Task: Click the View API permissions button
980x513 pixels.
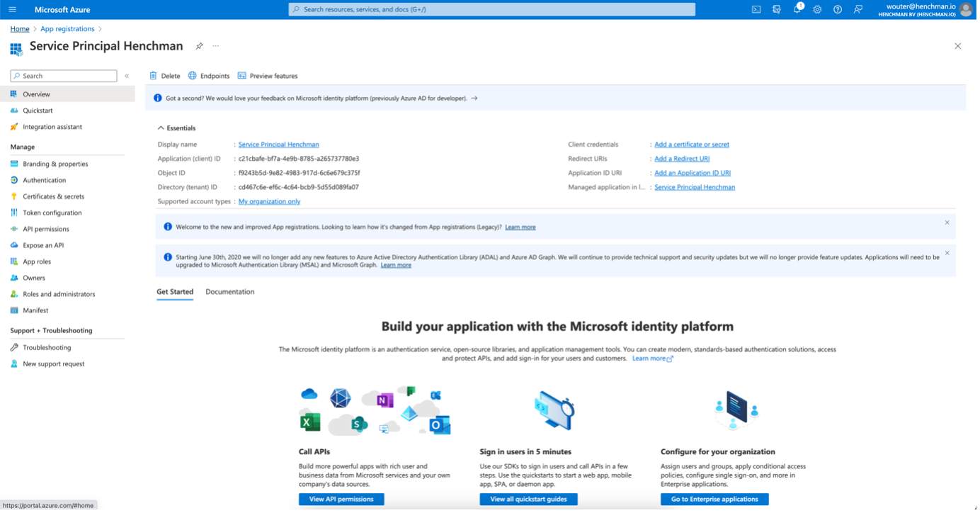Action: pos(343,501)
